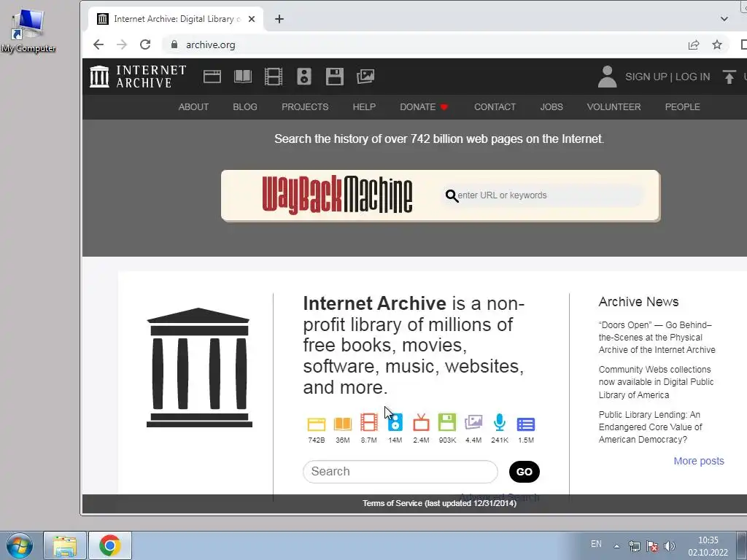Click the blue speaker icon labeled 14M
Screen dimensions: 747x560
(395, 422)
